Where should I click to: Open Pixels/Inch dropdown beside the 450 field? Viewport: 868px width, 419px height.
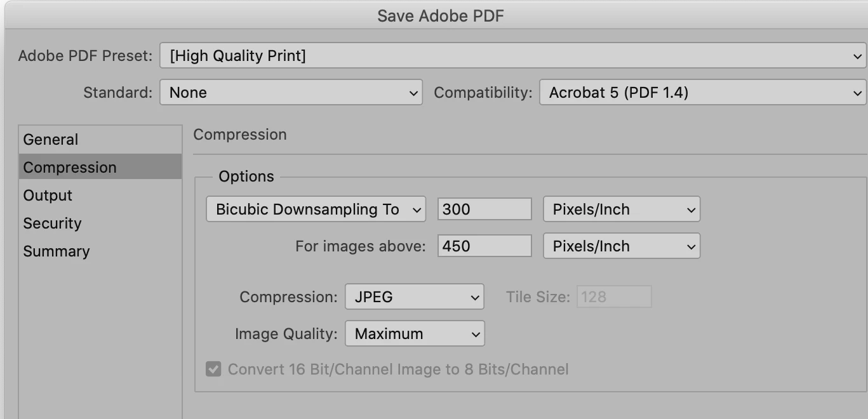tap(621, 246)
